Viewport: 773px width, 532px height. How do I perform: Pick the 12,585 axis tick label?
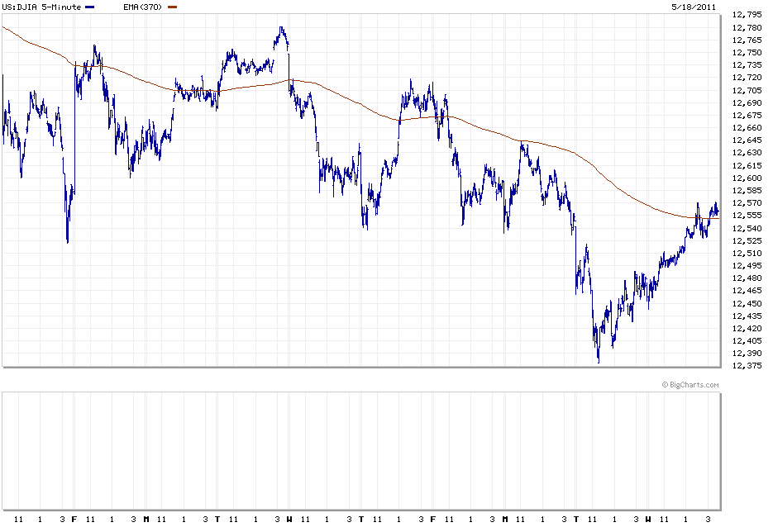(x=747, y=190)
